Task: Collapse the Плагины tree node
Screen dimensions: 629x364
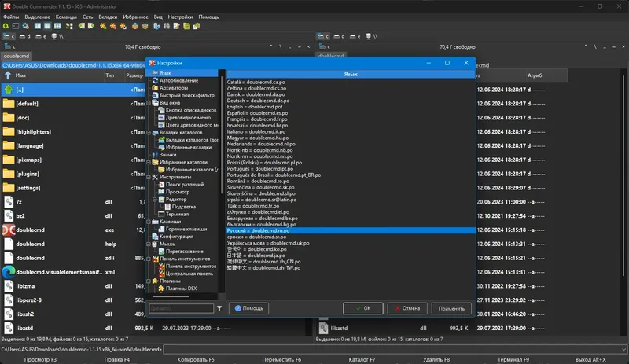Action: coord(149,281)
